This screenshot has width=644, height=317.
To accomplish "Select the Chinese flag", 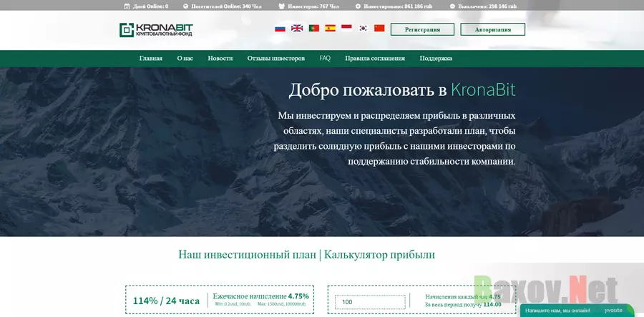I will tap(379, 28).
